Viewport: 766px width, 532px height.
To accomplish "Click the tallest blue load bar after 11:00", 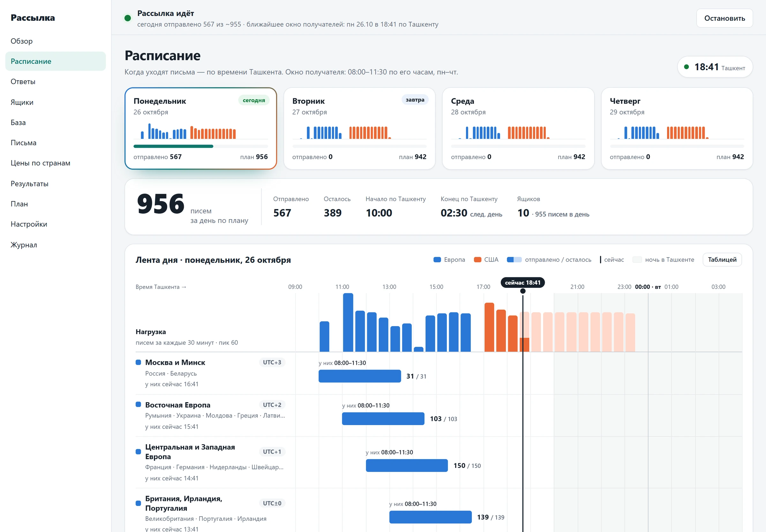I will (348, 323).
